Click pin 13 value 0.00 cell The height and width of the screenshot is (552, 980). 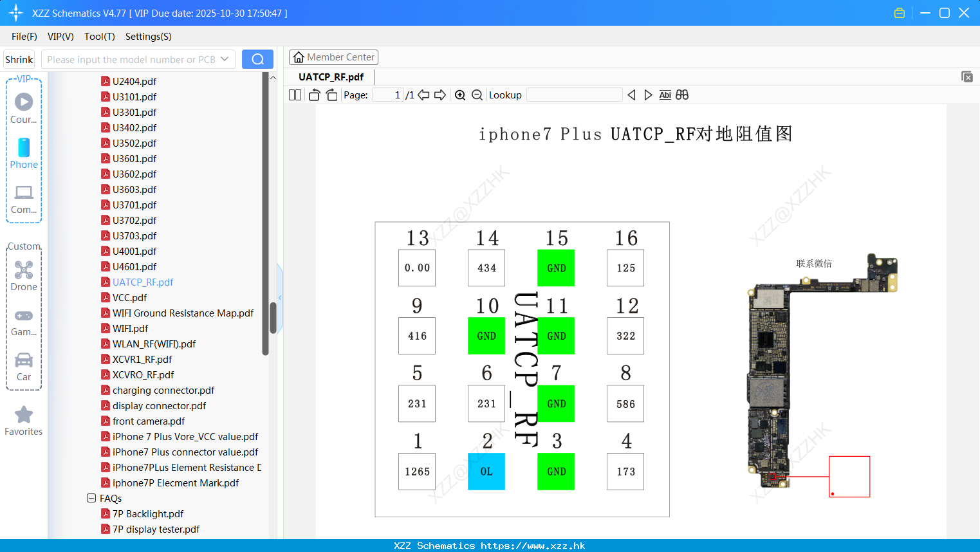(x=417, y=268)
